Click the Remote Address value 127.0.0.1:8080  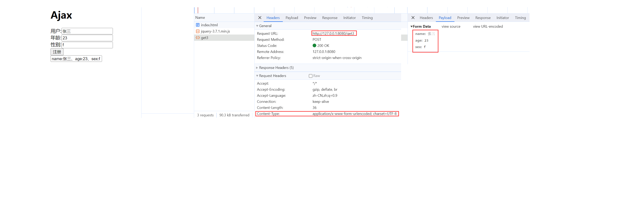pos(324,52)
